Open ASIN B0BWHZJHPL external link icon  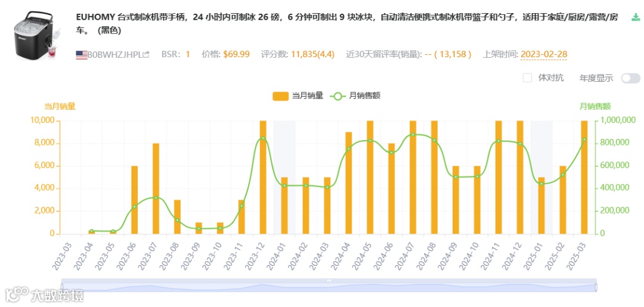click(x=146, y=54)
